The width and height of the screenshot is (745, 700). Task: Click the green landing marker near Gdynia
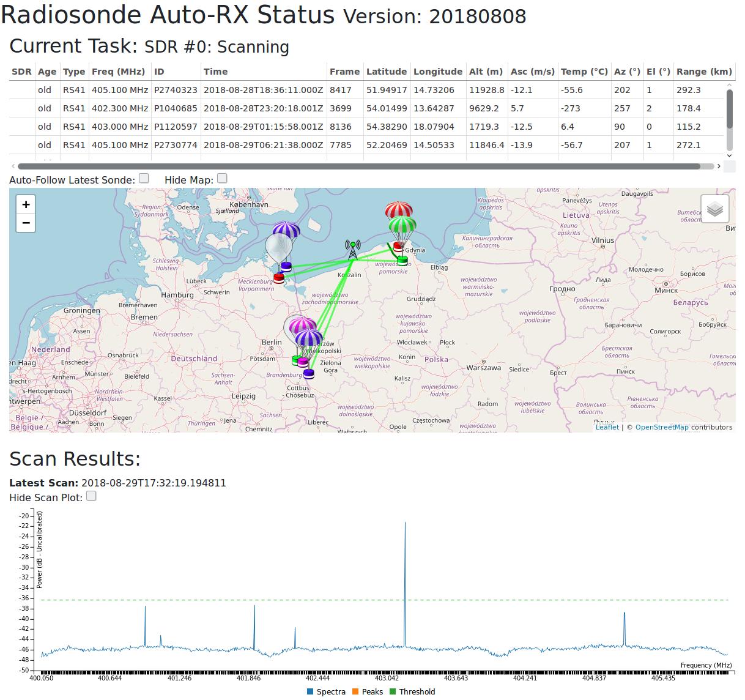[402, 260]
